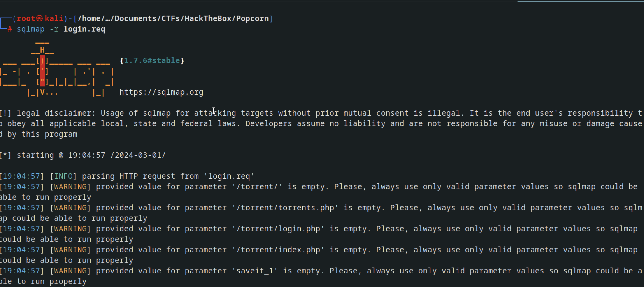Click the sqlmap command word
Image resolution: width=644 pixels, height=287 pixels.
(x=31, y=29)
